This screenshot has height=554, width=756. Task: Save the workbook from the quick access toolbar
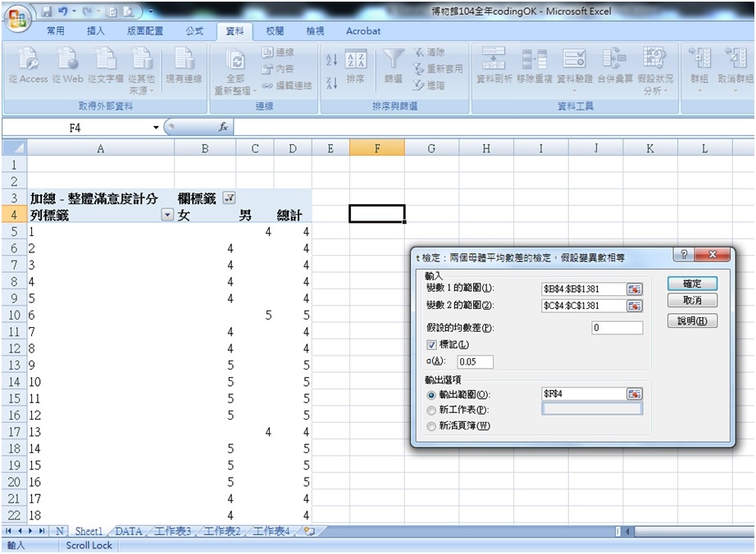pos(46,11)
